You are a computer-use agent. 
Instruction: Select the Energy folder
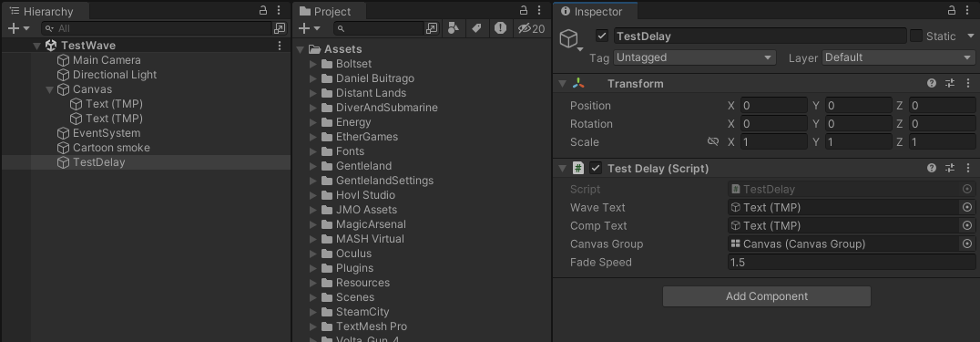point(345,122)
